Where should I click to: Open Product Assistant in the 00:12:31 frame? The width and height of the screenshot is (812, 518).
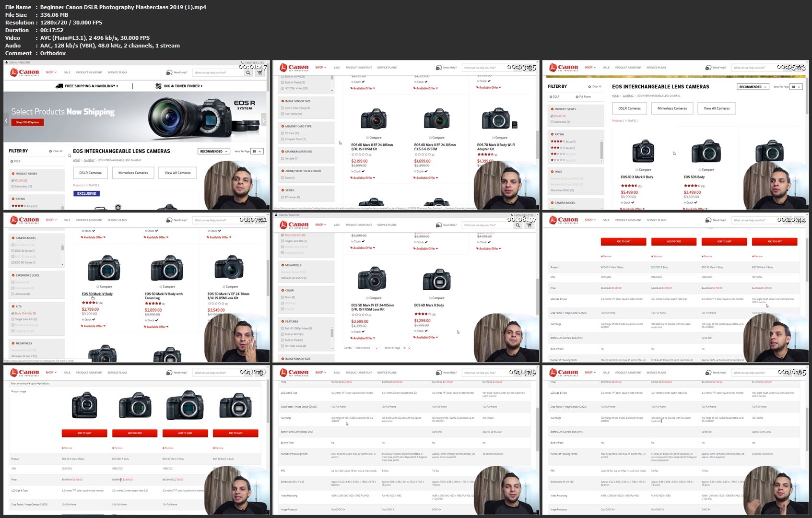click(x=89, y=373)
